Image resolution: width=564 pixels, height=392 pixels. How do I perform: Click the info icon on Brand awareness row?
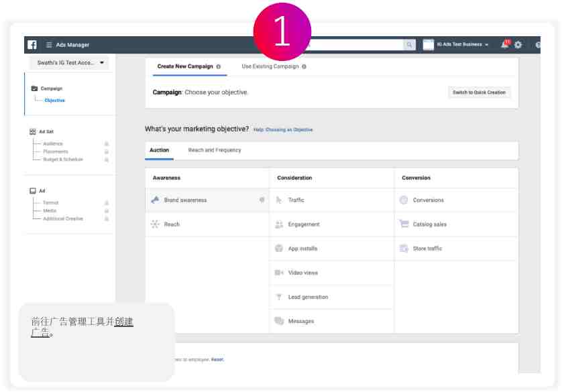point(262,200)
